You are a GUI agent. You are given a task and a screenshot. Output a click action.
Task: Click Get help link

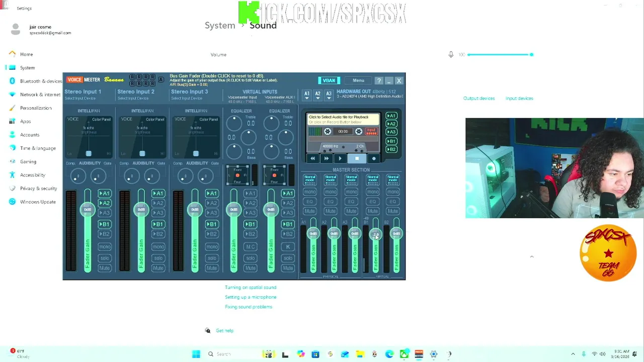point(224,331)
